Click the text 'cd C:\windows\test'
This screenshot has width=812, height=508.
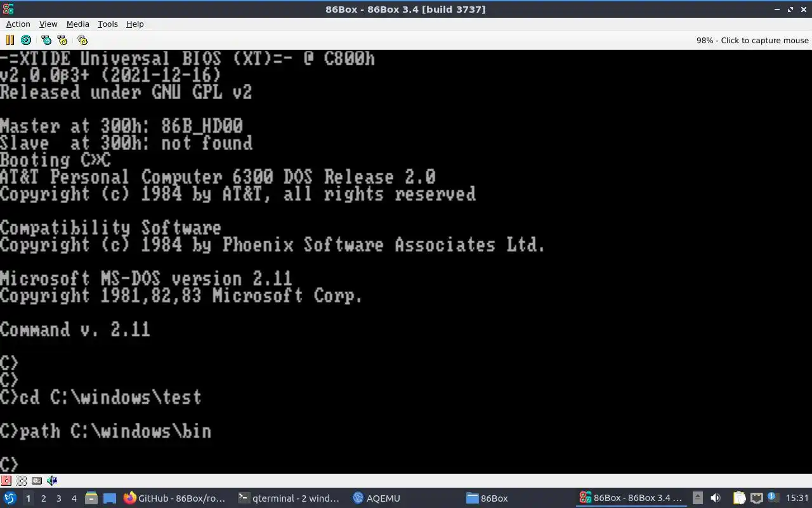[110, 398]
